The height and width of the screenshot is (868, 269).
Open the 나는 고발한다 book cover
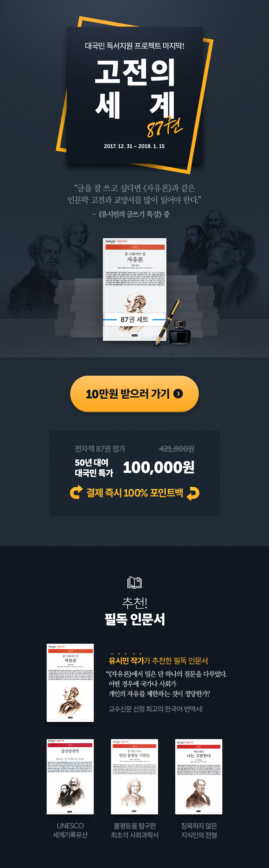click(x=199, y=776)
